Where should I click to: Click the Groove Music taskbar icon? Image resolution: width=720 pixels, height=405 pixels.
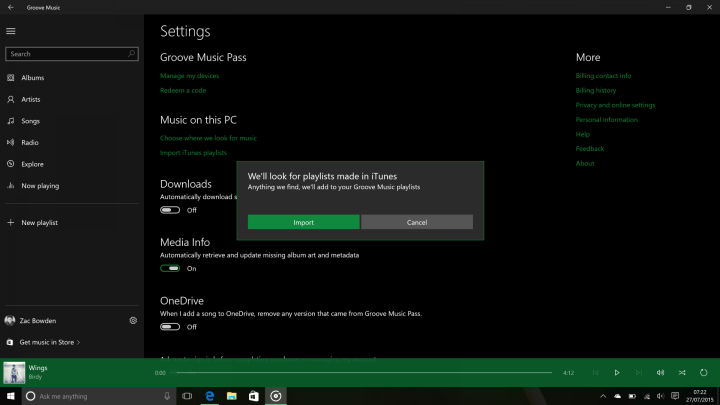point(276,396)
